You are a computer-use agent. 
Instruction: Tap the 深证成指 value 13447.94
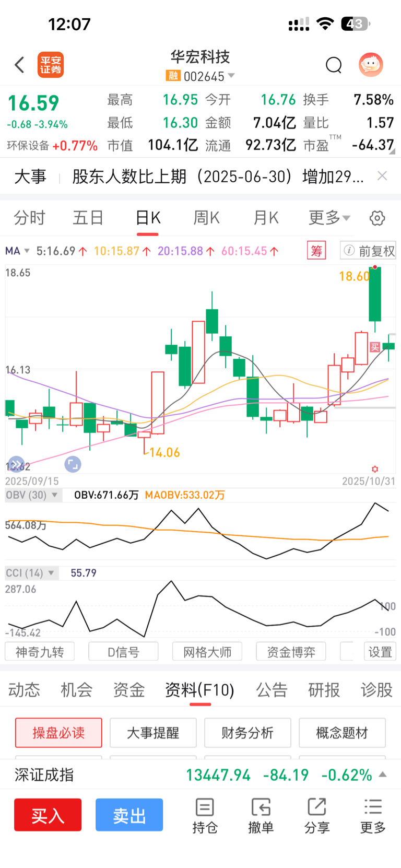point(218,775)
